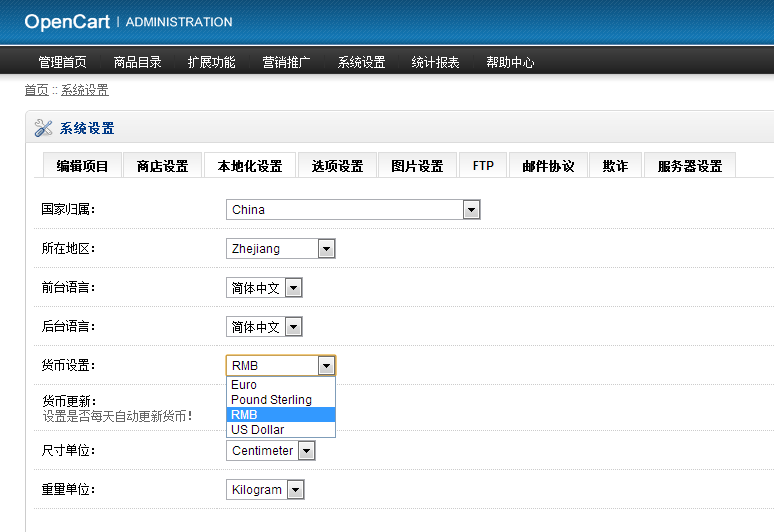Select Euro from currency list
774x532 pixels.
tap(244, 385)
